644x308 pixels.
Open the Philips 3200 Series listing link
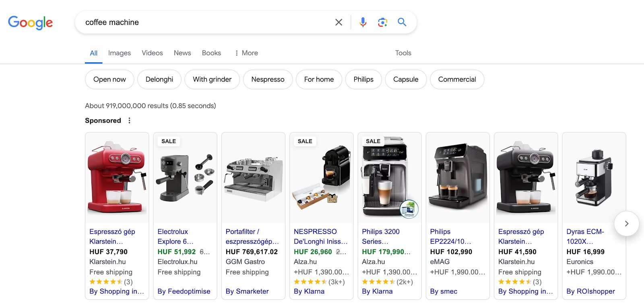coord(380,236)
